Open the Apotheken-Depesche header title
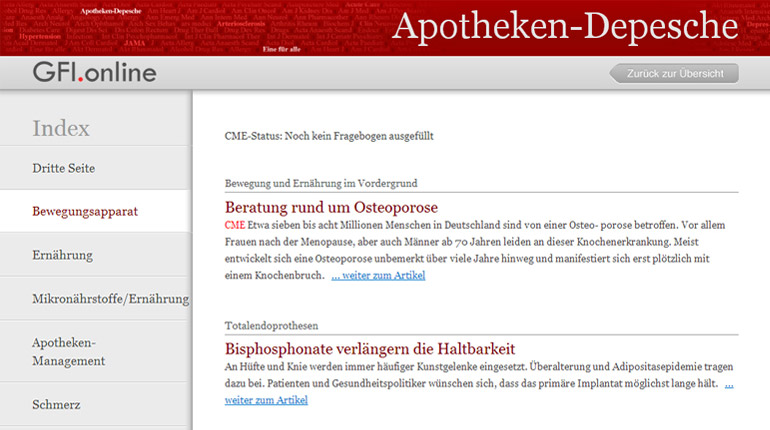This screenshot has width=770, height=430. [x=565, y=27]
